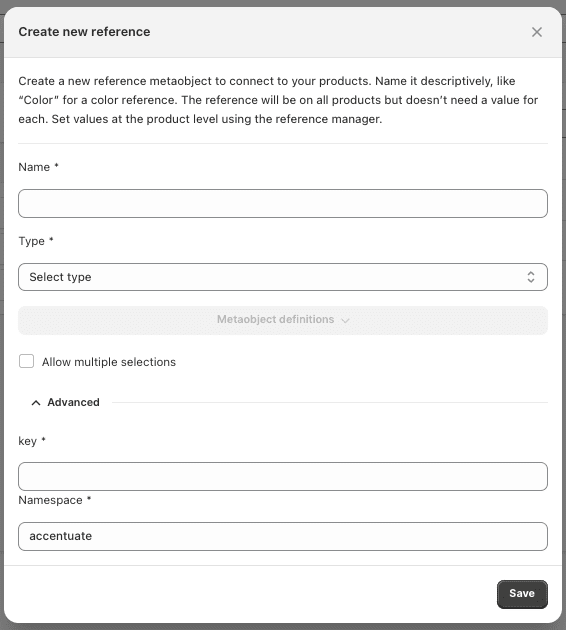Toggle the Advanced section heading
The width and height of the screenshot is (566, 630).
[73, 402]
